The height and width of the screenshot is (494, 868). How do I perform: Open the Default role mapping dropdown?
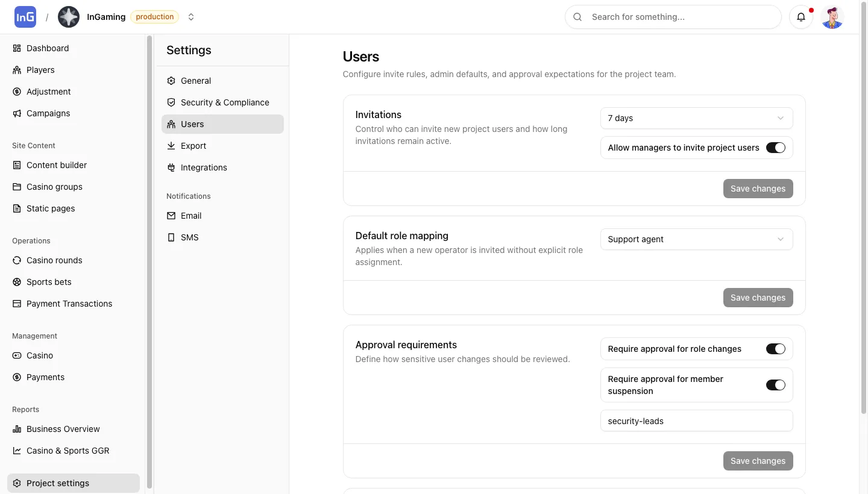click(696, 239)
